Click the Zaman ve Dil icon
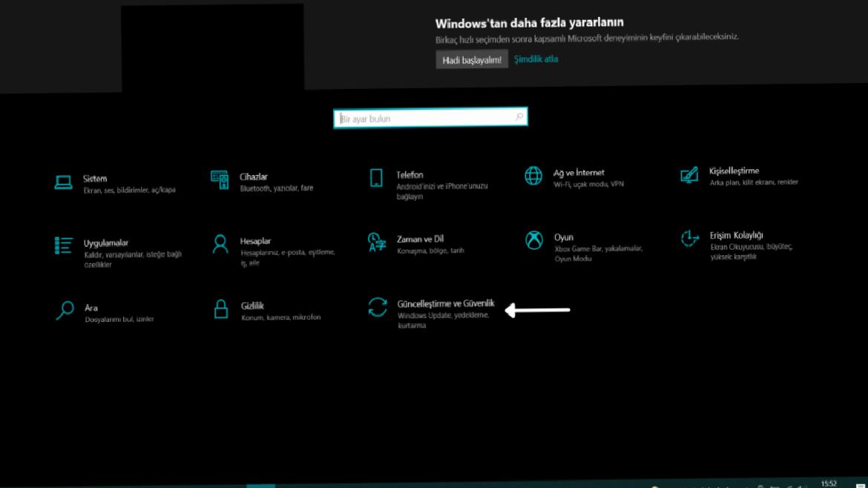The image size is (868, 488). [x=377, y=242]
